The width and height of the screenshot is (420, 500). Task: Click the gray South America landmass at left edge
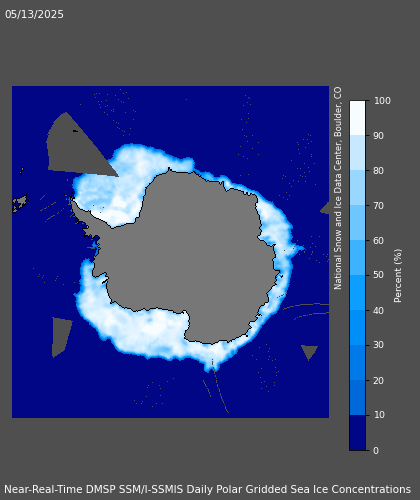point(20,203)
